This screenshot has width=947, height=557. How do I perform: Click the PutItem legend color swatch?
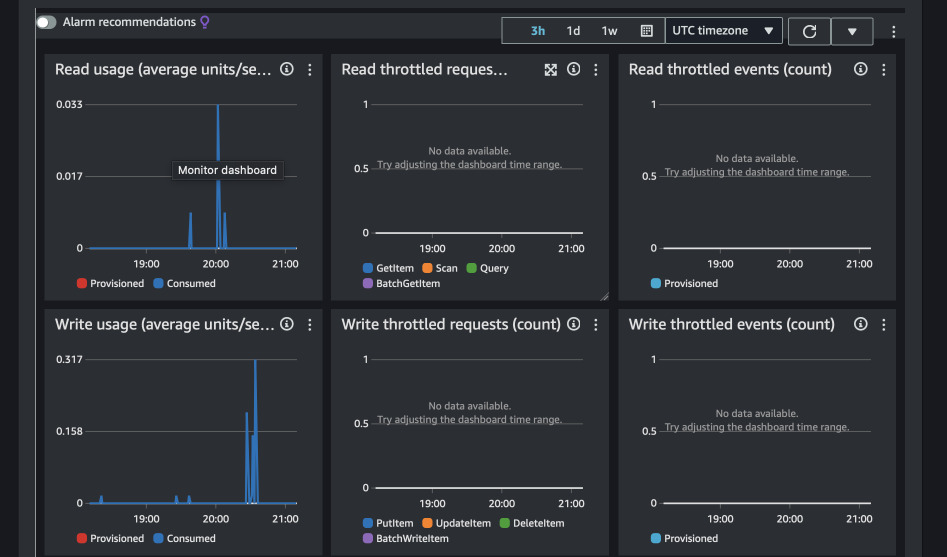coord(368,524)
